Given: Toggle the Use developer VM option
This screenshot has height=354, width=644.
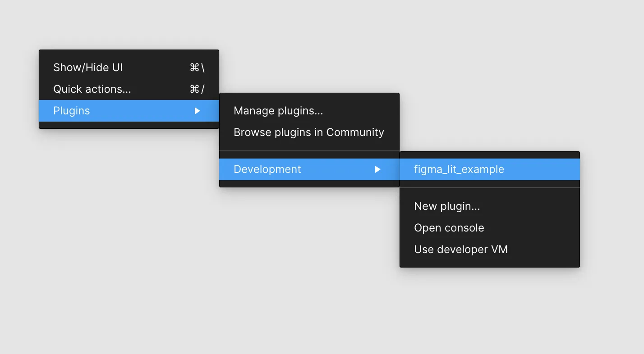Looking at the screenshot, I should click(460, 250).
